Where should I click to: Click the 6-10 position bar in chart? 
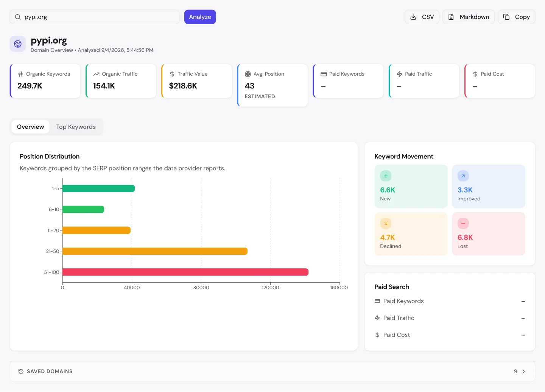coord(83,209)
